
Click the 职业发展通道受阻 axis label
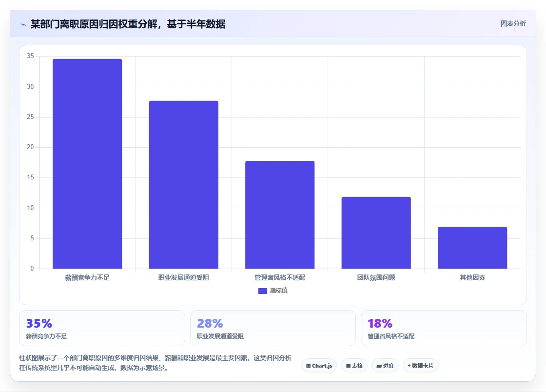tap(183, 277)
